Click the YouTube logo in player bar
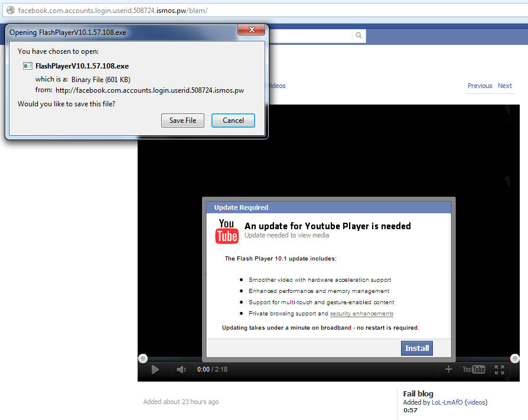 point(474,369)
